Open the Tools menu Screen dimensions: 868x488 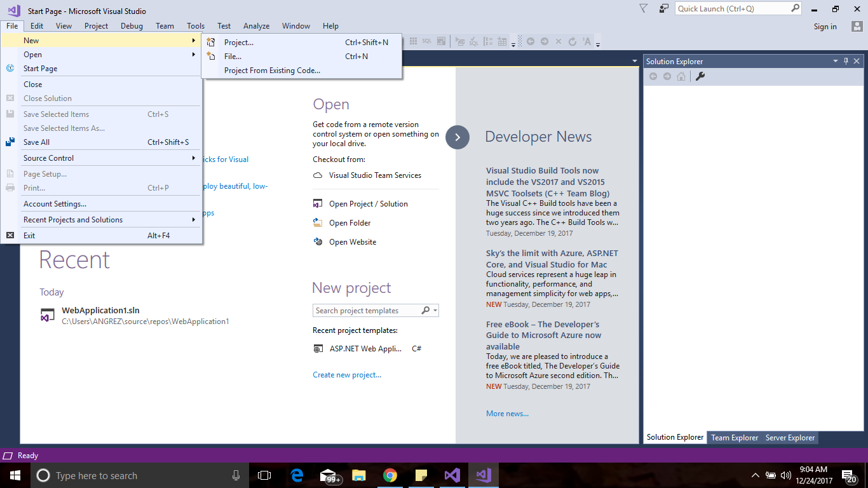[196, 26]
